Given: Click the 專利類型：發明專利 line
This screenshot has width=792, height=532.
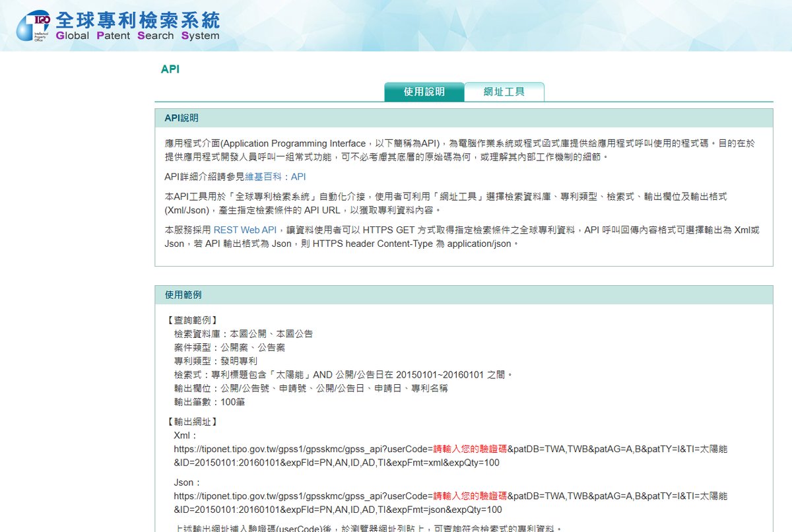Looking at the screenshot, I should coord(216,361).
